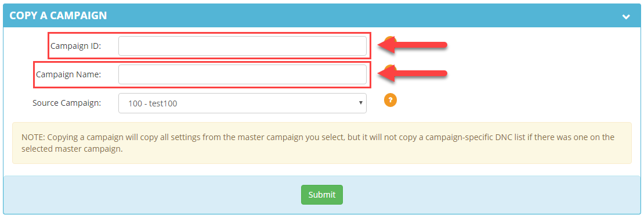Click the Source Campaign dropdown arrow
Viewport: 644px width, 218px height.
click(x=360, y=103)
